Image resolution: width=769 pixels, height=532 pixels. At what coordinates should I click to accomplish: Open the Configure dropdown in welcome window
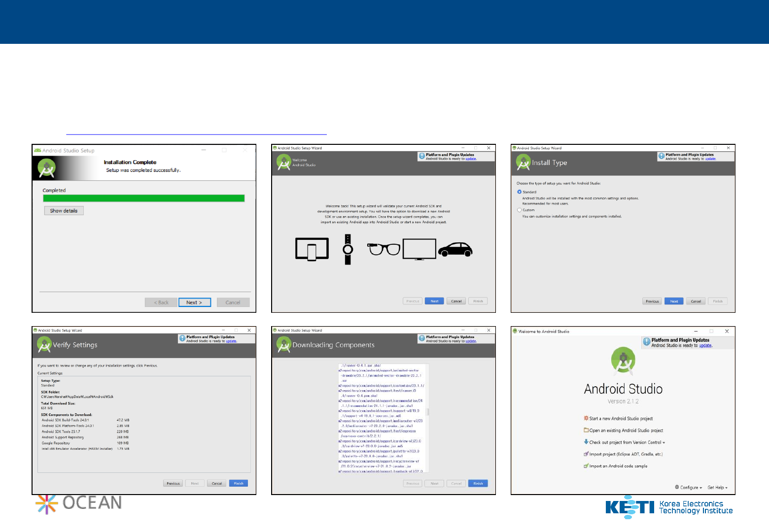689,488
